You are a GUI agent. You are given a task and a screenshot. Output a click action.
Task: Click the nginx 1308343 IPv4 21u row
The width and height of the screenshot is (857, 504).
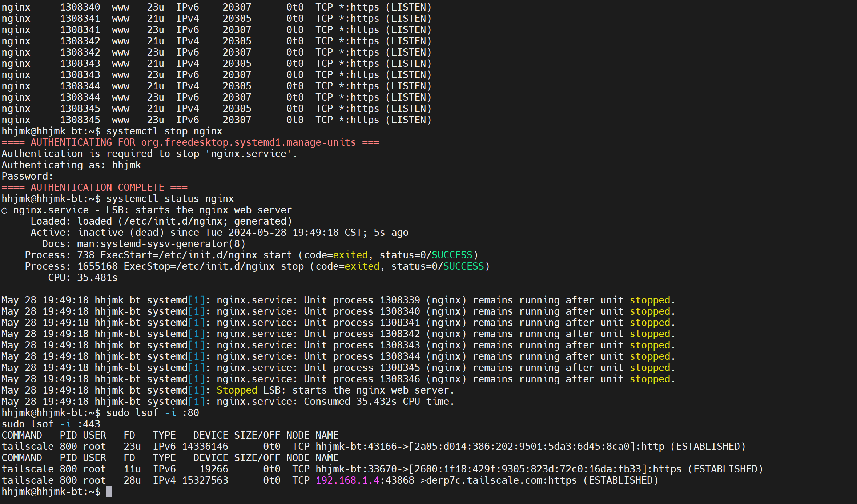click(x=217, y=64)
